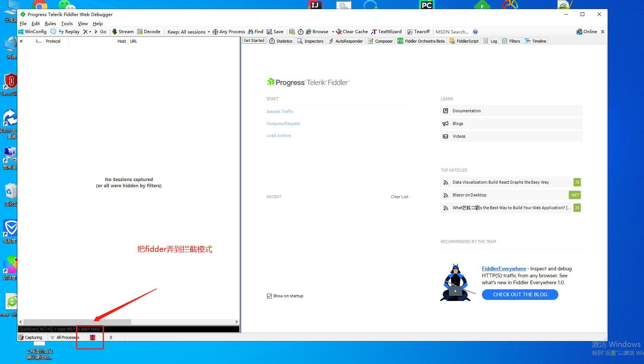The image size is (644, 364).
Task: Click the timer stopwatch toolbar icon
Action: [301, 32]
